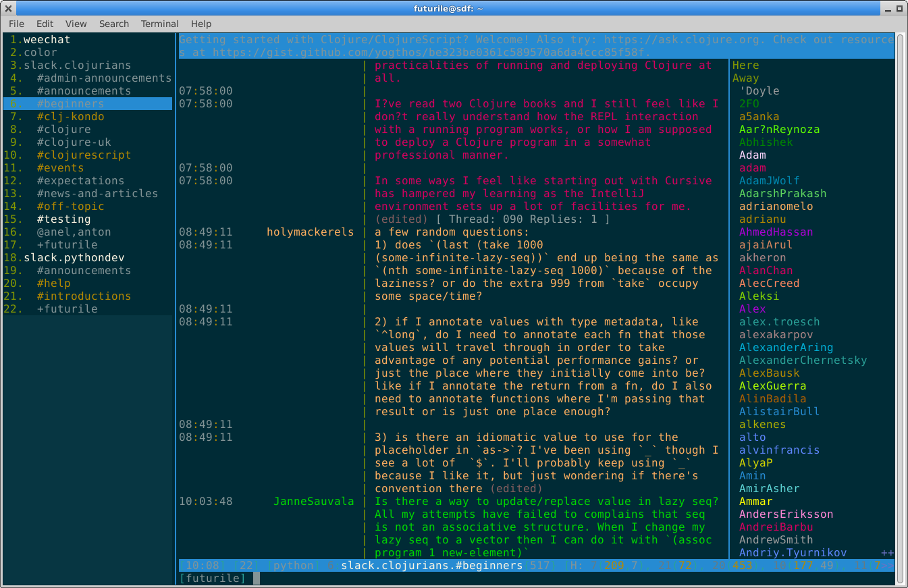908x588 pixels.
Task: Open the File menu
Action: pyautogui.click(x=16, y=24)
